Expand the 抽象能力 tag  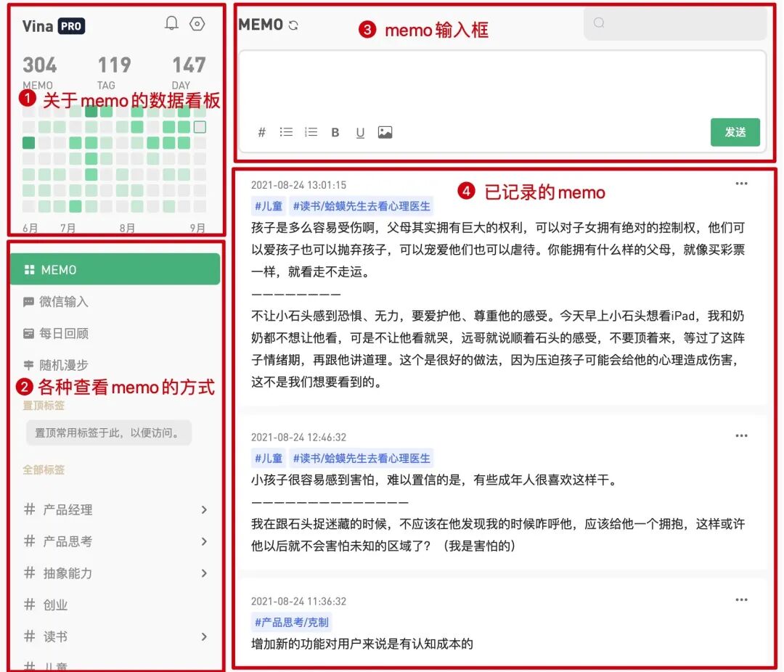pyautogui.click(x=204, y=573)
